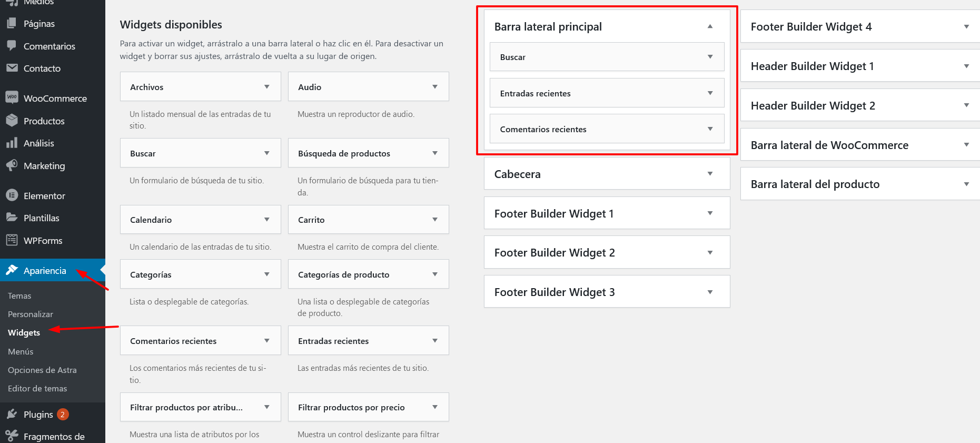Click the Marketing megaphone icon
980x443 pixels.
point(12,165)
